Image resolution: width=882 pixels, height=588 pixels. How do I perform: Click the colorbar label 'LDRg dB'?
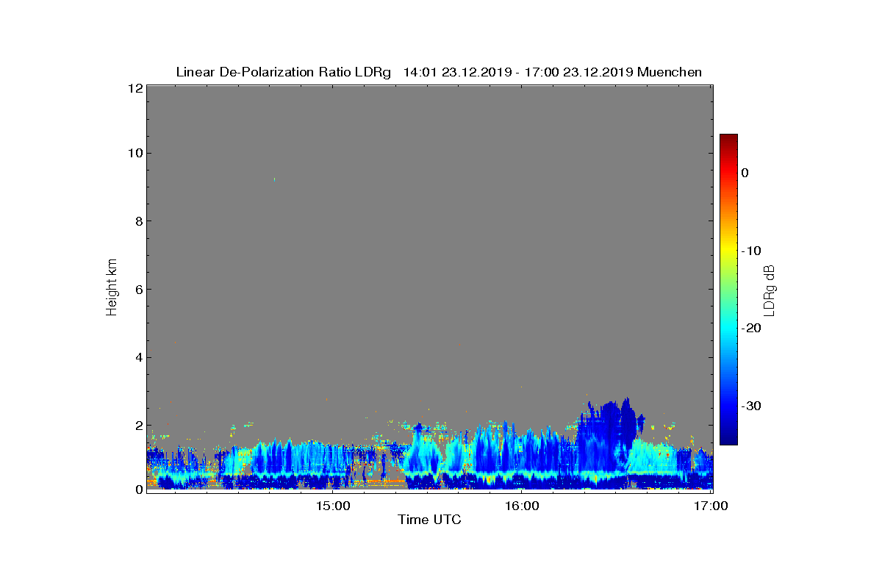(x=770, y=290)
